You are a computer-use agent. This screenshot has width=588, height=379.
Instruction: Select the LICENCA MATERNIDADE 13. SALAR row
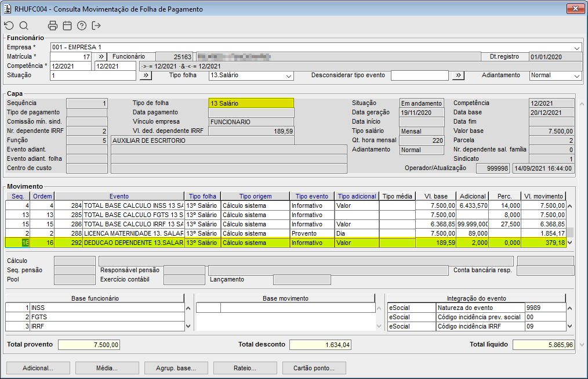pyautogui.click(x=133, y=233)
